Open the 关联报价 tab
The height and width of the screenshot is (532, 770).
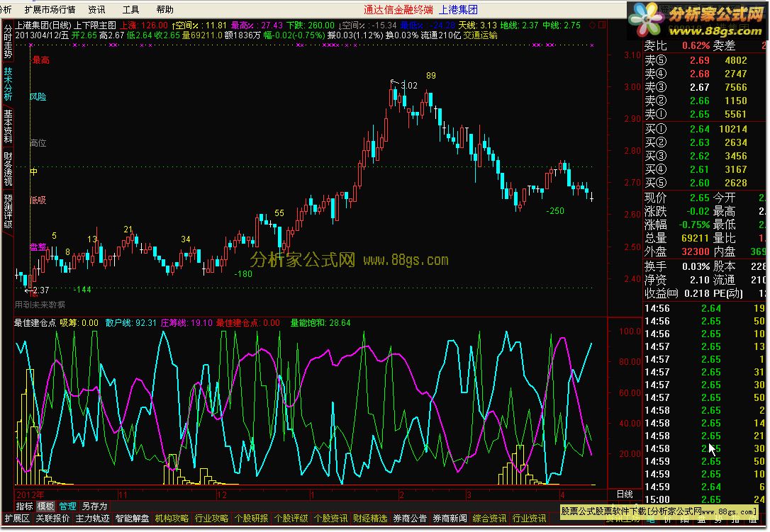pyautogui.click(x=52, y=519)
